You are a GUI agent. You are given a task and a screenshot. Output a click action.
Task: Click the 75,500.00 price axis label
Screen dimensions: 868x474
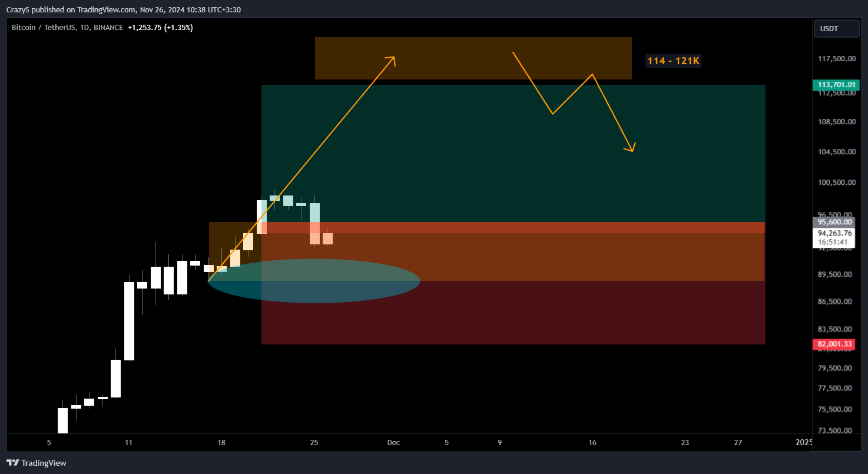tap(836, 410)
